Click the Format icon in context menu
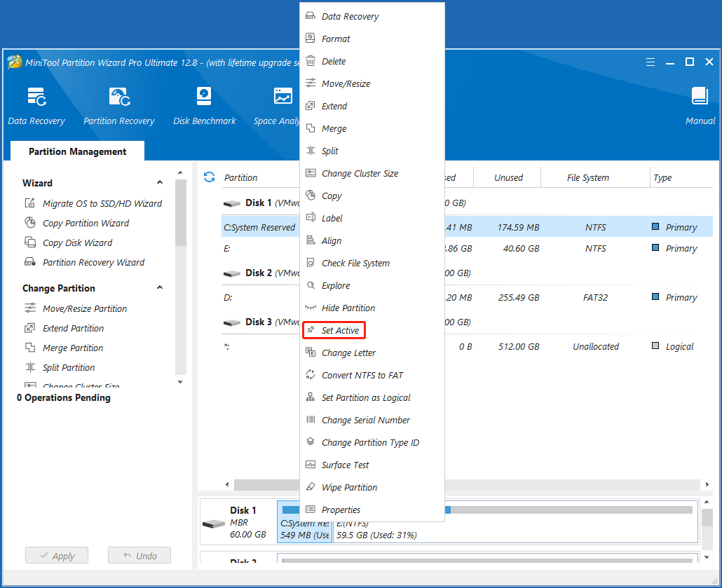The height and width of the screenshot is (588, 722). 311,39
